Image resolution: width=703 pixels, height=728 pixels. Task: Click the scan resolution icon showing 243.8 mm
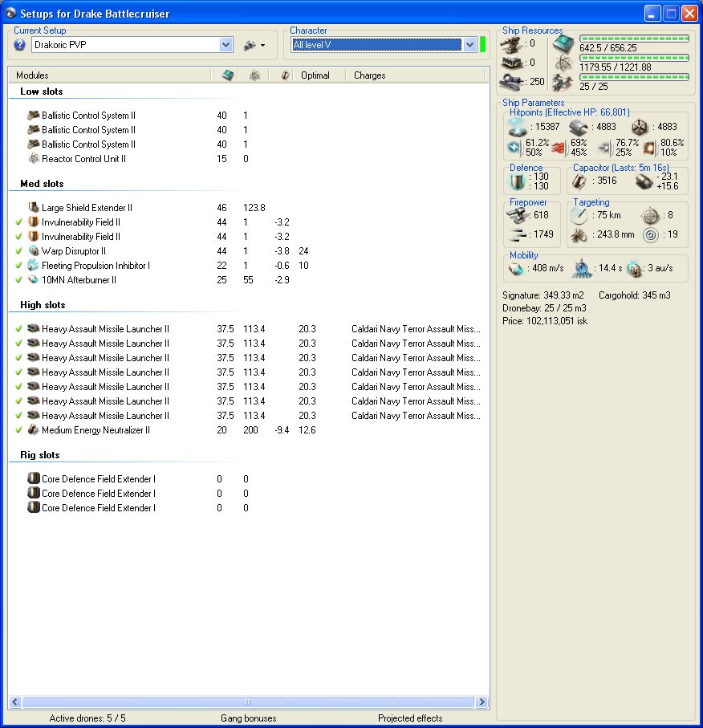click(x=578, y=235)
